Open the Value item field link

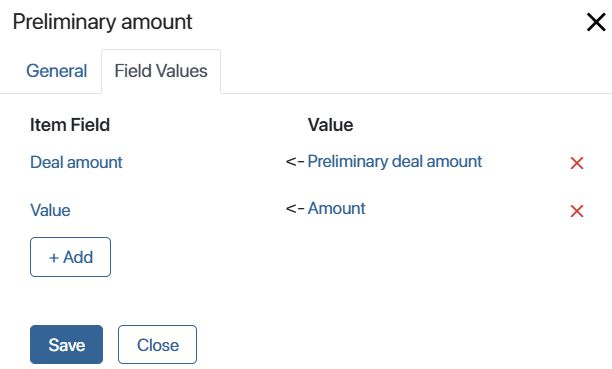click(x=50, y=210)
